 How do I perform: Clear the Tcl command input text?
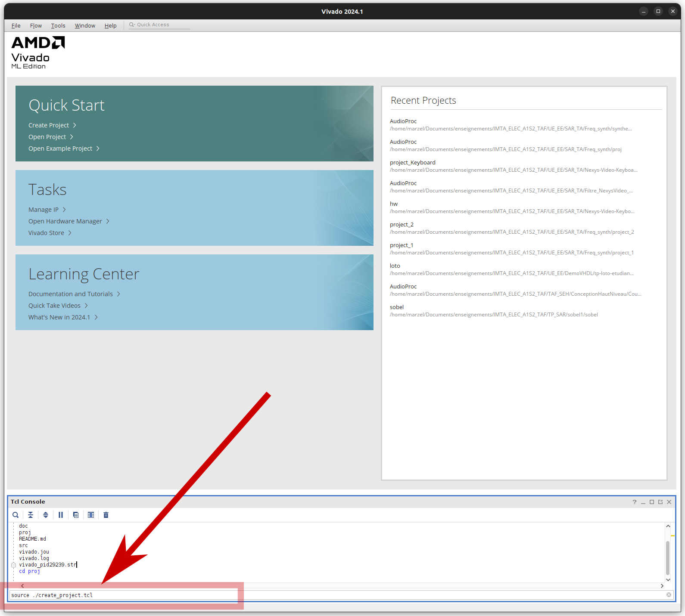[x=669, y=595]
